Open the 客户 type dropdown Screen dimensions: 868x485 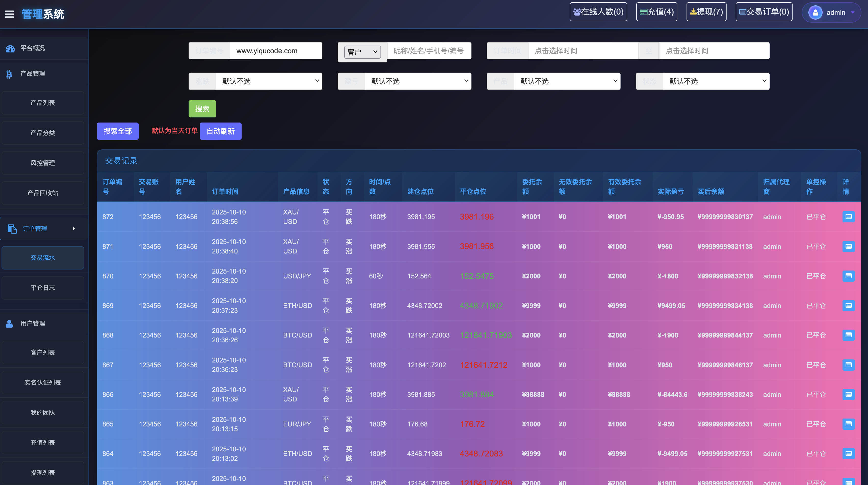(x=362, y=52)
